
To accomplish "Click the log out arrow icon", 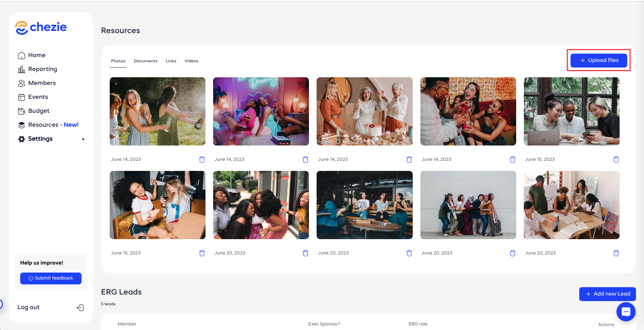I will 80,307.
